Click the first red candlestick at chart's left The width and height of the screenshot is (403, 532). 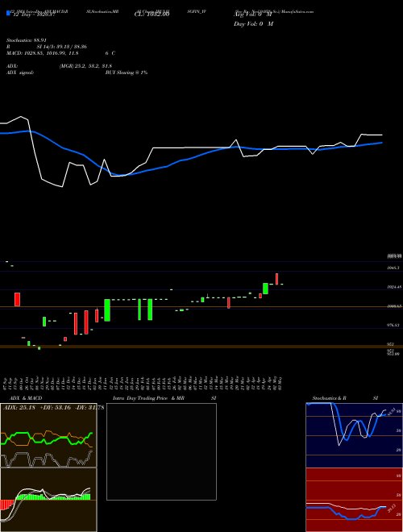point(17,299)
